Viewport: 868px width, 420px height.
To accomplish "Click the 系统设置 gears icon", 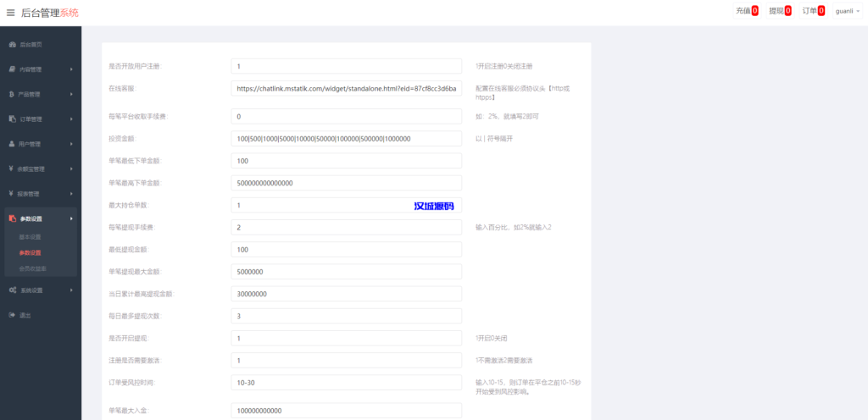I will [x=13, y=290].
